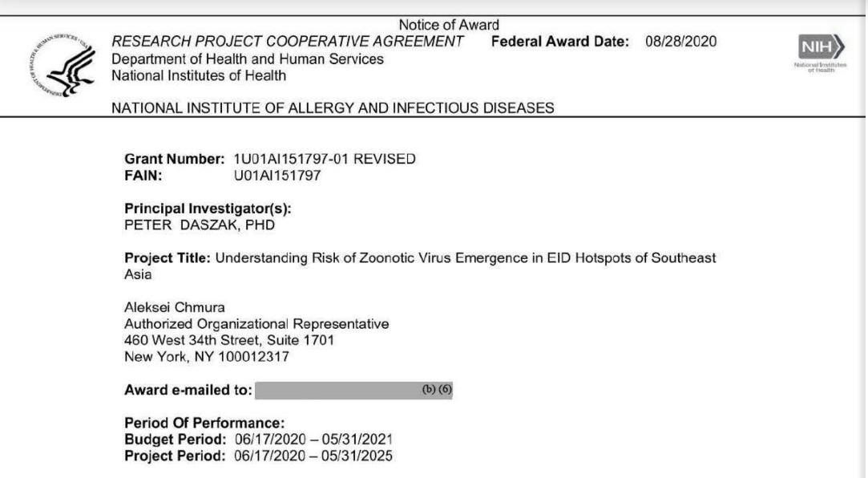Click the Authorized Organizational Representative line
Image resolution: width=868 pixels, height=478 pixels.
(251, 324)
